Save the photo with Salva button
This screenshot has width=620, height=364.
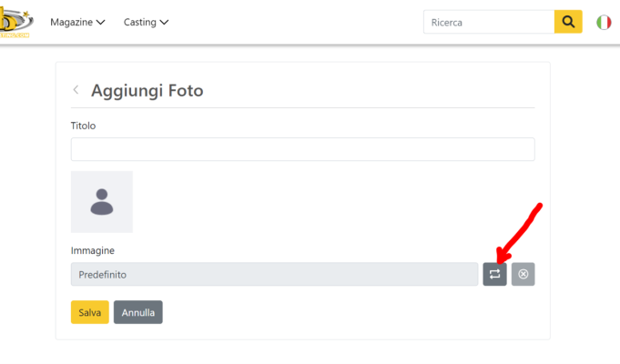click(90, 312)
